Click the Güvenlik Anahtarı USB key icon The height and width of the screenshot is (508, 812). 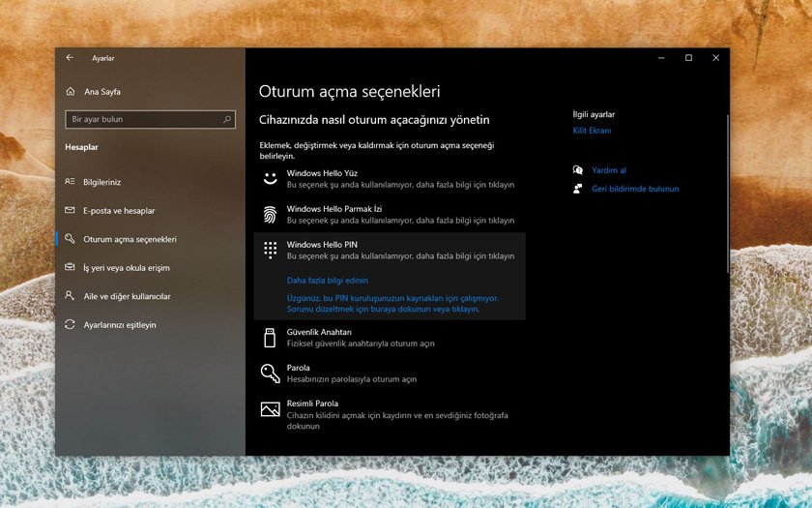270,337
